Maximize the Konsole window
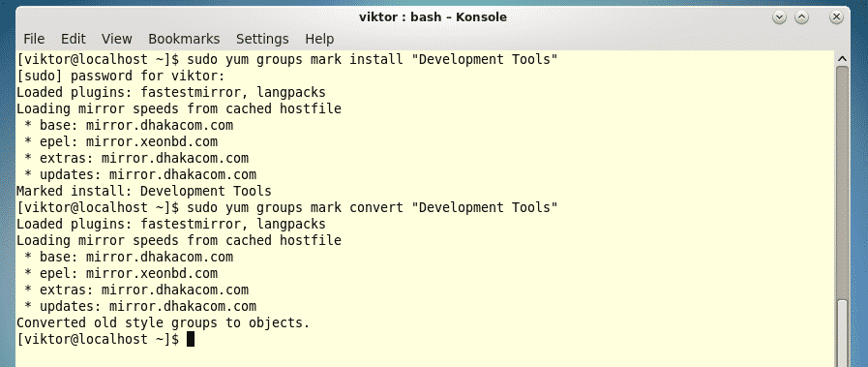The image size is (868, 367). [x=801, y=17]
